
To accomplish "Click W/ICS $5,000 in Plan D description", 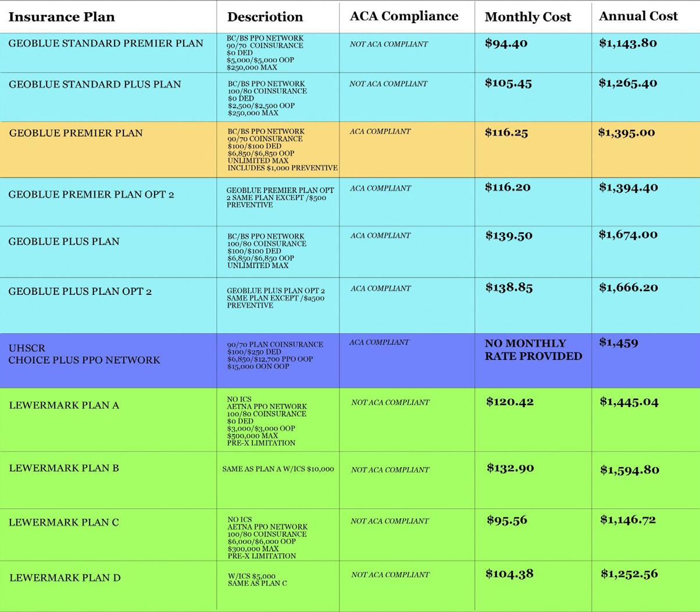I will (252, 577).
